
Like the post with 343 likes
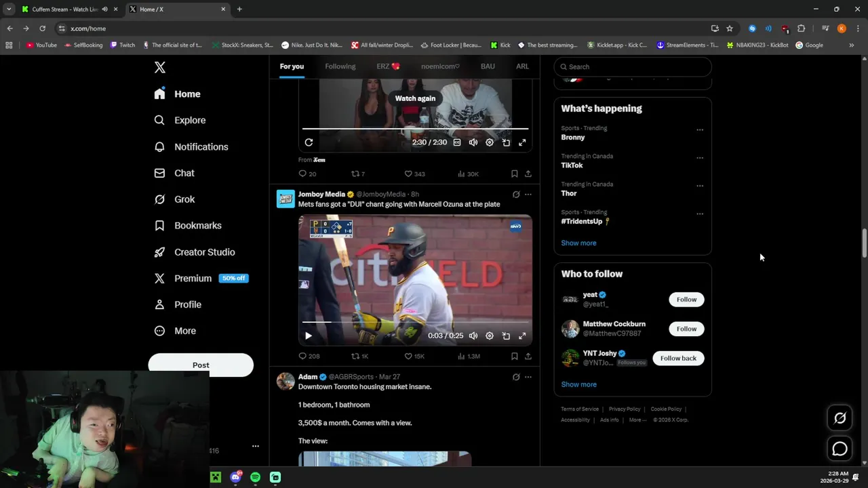tap(414, 174)
